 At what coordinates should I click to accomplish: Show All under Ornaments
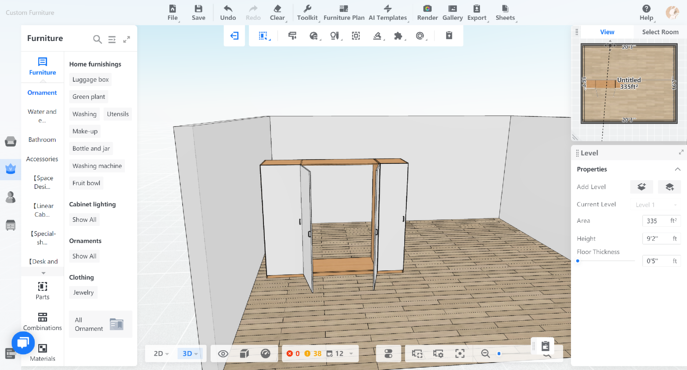point(84,256)
